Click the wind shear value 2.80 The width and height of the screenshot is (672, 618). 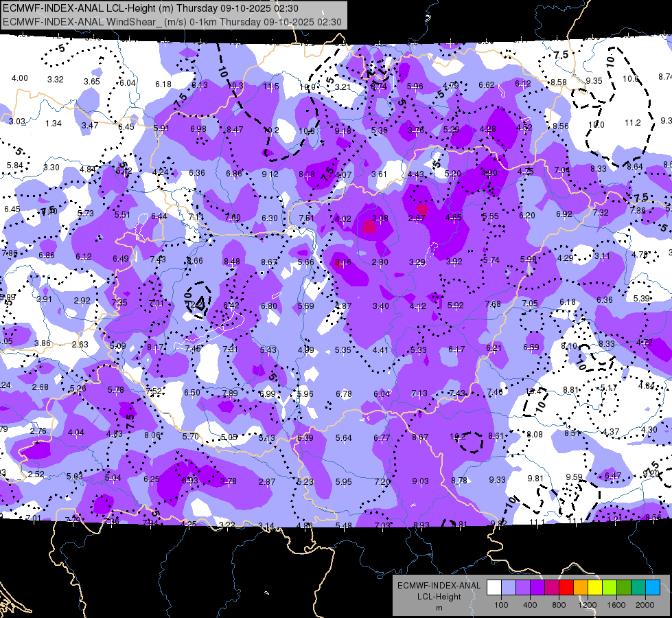point(380,262)
